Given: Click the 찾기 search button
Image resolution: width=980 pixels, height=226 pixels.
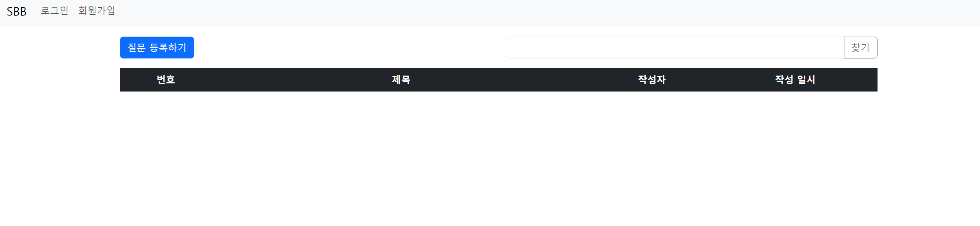Looking at the screenshot, I should 860,48.
